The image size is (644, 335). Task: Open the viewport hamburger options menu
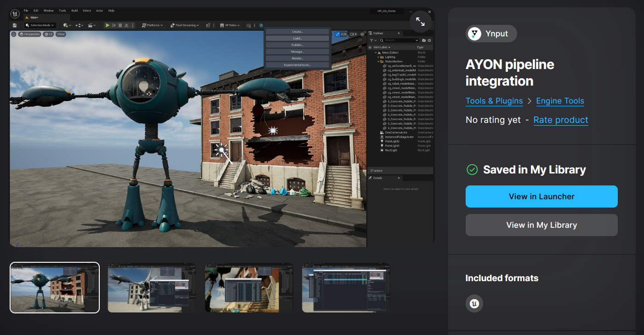click(14, 34)
